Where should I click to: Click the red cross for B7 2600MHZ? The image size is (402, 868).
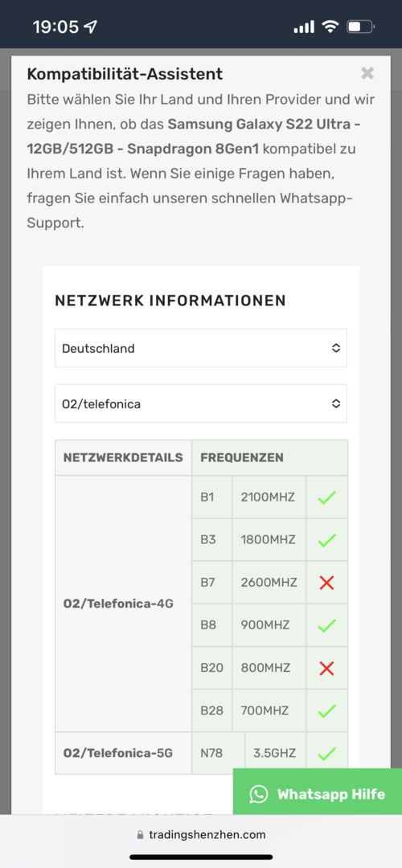point(326,583)
